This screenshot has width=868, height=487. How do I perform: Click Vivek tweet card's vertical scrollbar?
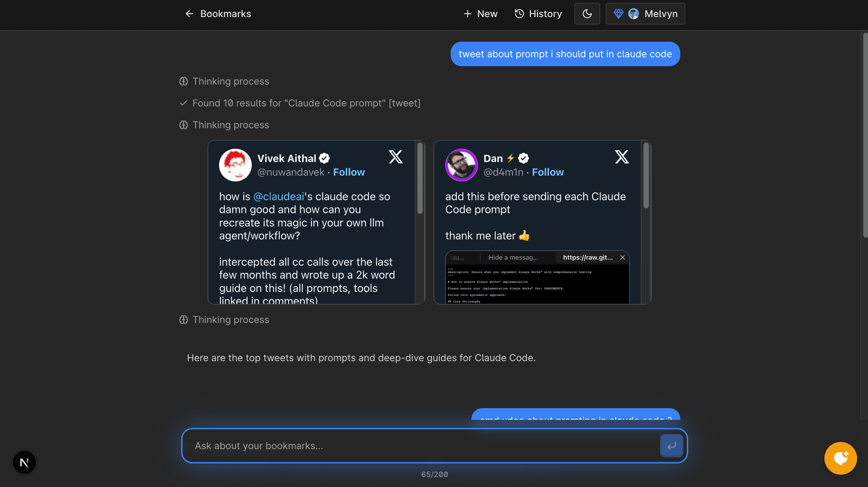pos(420,178)
